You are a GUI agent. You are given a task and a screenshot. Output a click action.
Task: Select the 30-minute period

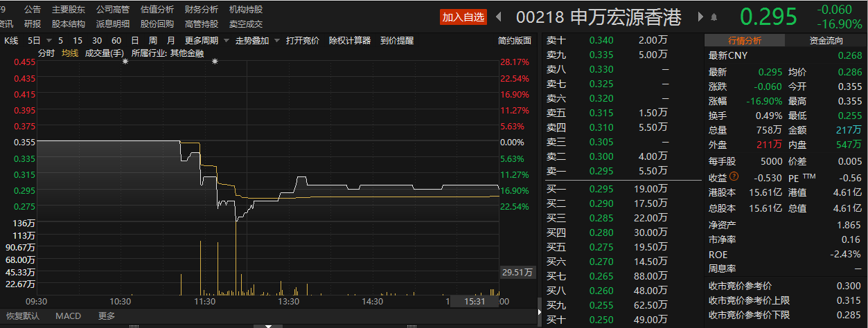coord(98,41)
